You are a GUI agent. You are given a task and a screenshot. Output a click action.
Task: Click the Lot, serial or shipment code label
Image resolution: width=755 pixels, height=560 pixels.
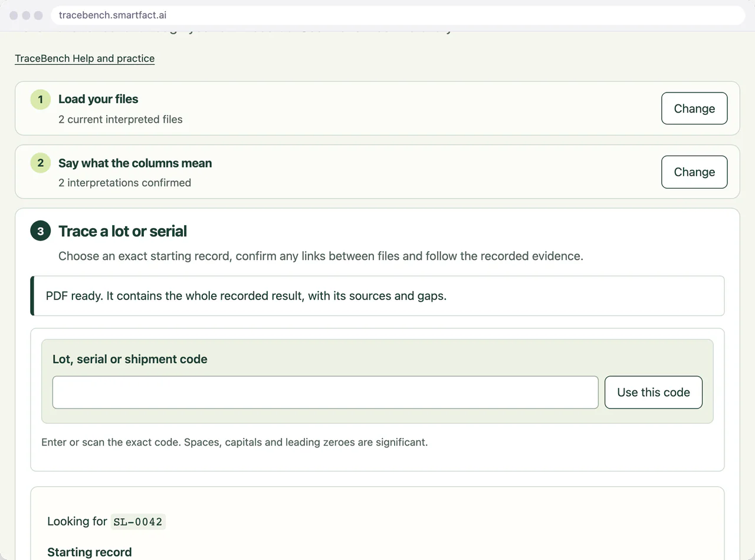click(x=130, y=360)
